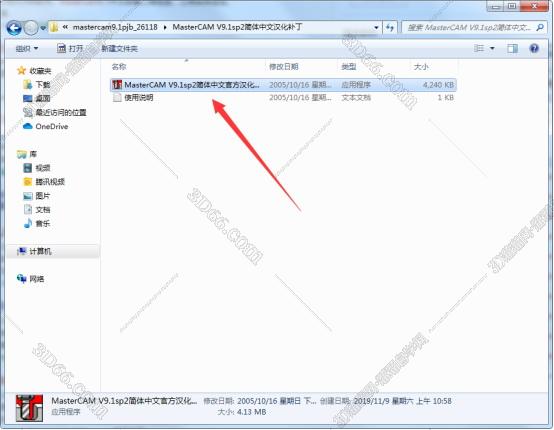Click the 计算机 computer icon
Viewport: 554px width, 430px height.
(x=22, y=251)
